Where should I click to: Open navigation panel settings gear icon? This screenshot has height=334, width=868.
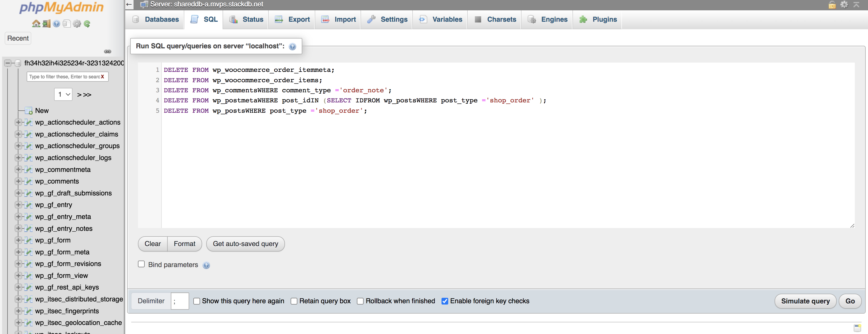pyautogui.click(x=77, y=24)
